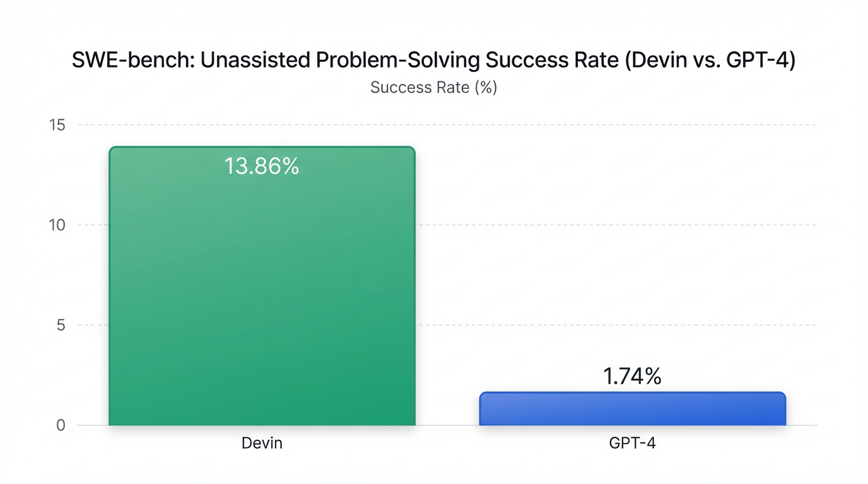Click the y-axis tick label 0
Screen dimensions: 868x484
pos(61,425)
